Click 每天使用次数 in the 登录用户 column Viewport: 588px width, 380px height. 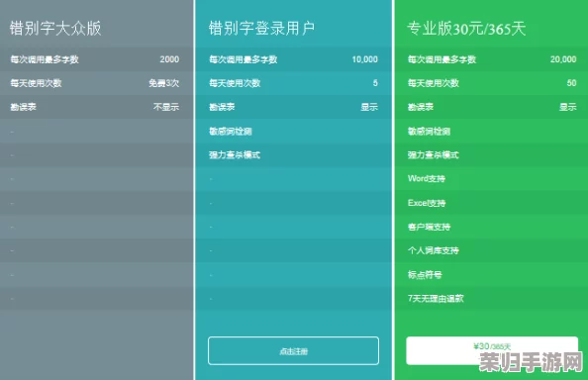[x=235, y=83]
